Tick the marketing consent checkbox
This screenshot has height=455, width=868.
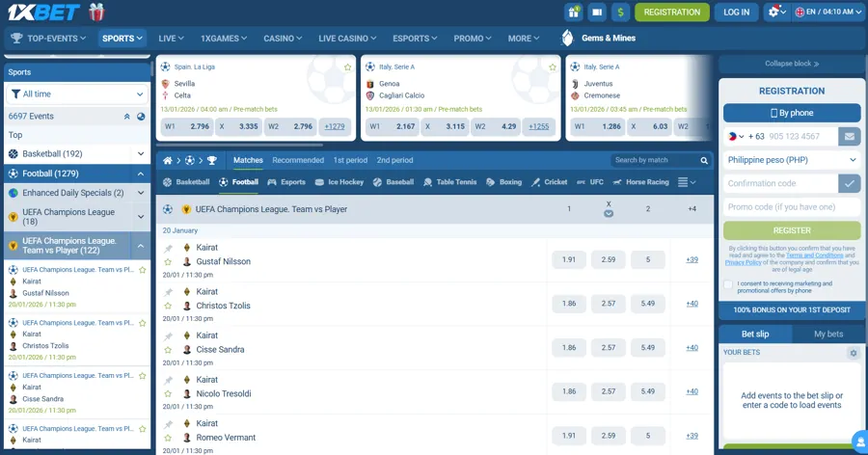tap(728, 284)
